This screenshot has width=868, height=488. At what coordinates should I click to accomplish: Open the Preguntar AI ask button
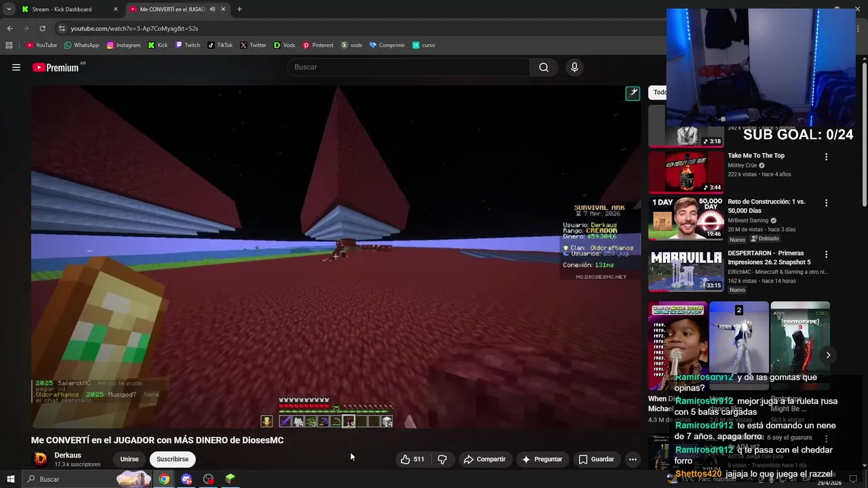pos(541,459)
